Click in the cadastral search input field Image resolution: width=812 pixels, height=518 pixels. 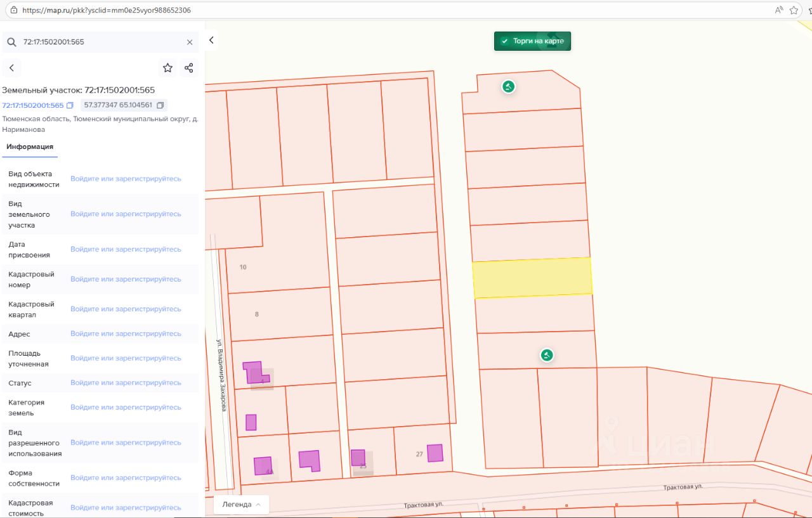(101, 42)
